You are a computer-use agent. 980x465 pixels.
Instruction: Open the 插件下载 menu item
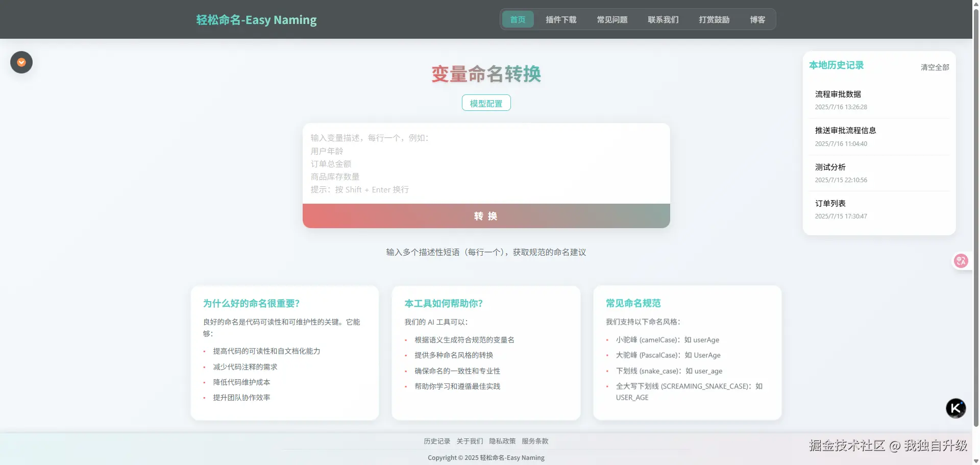(x=560, y=19)
